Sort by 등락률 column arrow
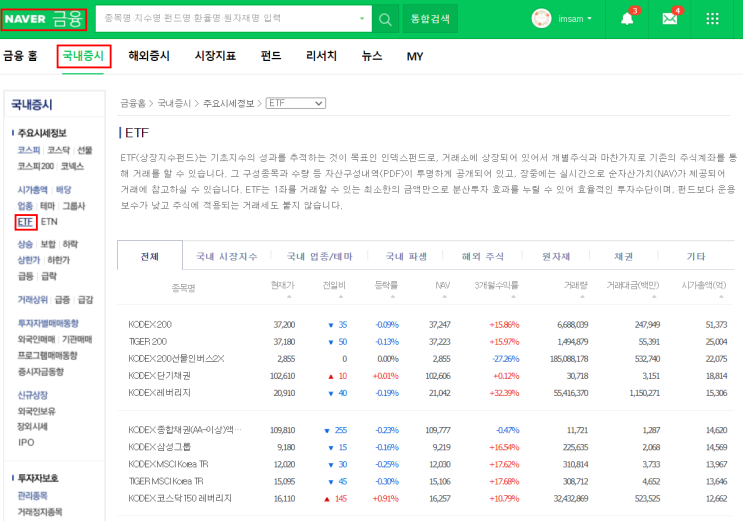The width and height of the screenshot is (743, 521). tap(392, 297)
